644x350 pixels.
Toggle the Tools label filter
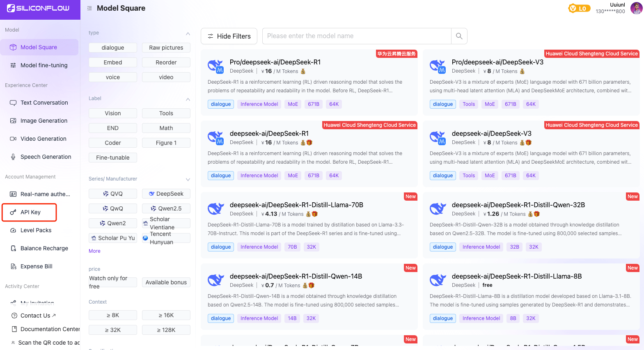166,113
